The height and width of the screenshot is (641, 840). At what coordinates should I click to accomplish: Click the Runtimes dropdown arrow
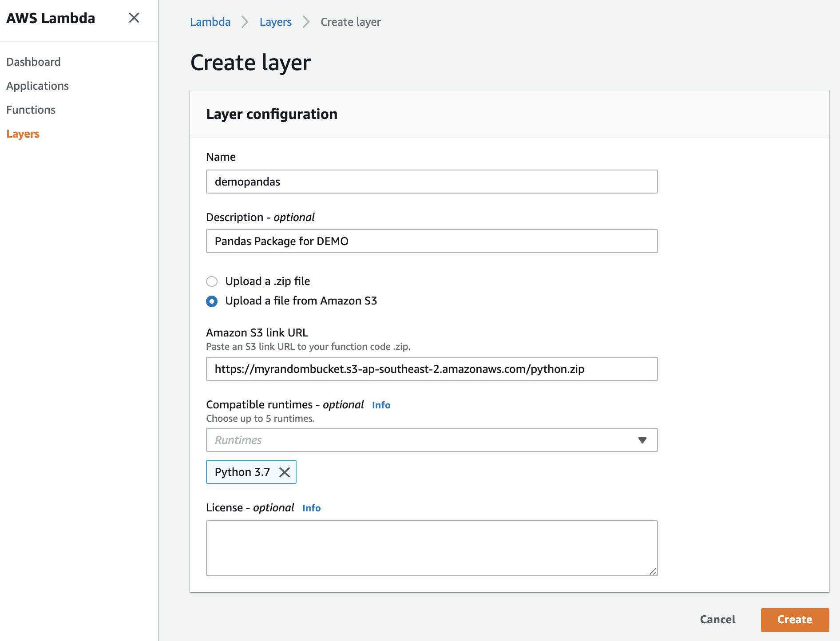click(642, 440)
